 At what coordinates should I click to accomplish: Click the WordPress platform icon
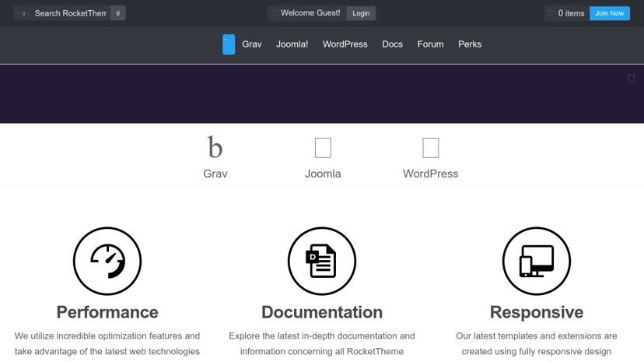[x=430, y=147]
